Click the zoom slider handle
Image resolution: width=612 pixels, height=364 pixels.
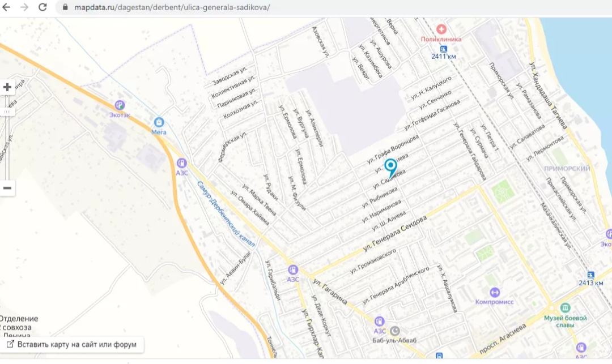[7, 112]
